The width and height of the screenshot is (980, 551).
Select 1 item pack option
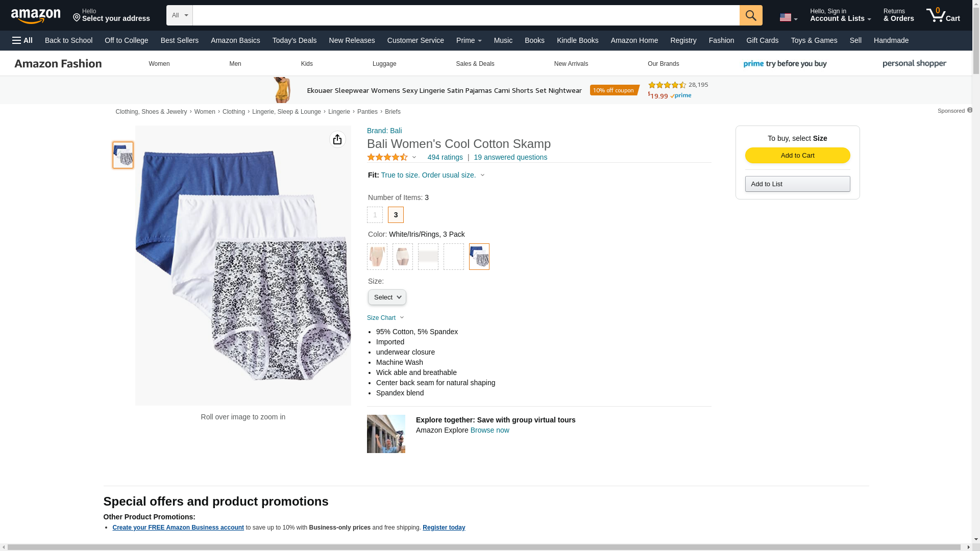pos(375,215)
